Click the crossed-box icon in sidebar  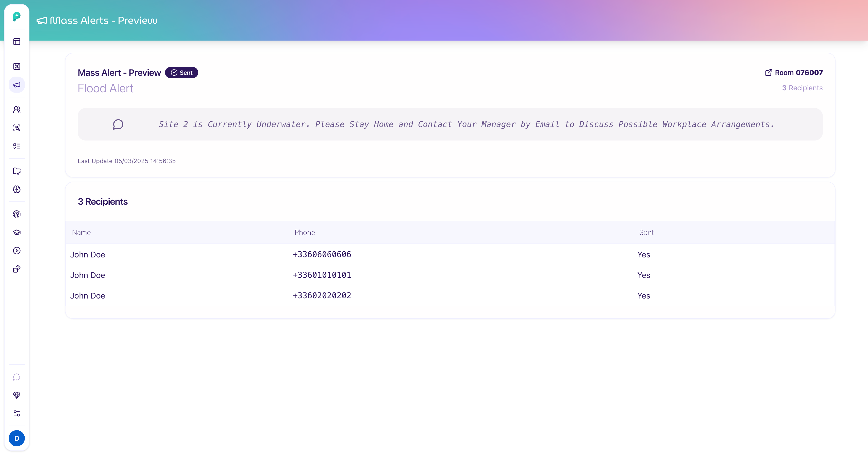[16, 66]
